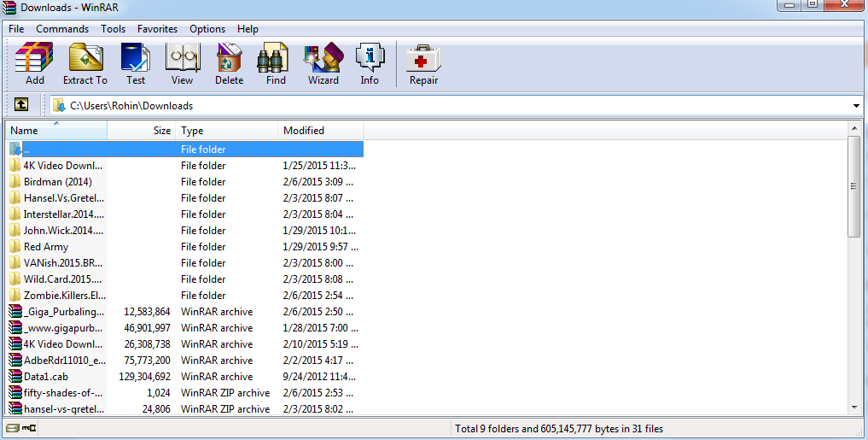
Task: Click the Extract To toolbar icon
Action: tap(85, 57)
